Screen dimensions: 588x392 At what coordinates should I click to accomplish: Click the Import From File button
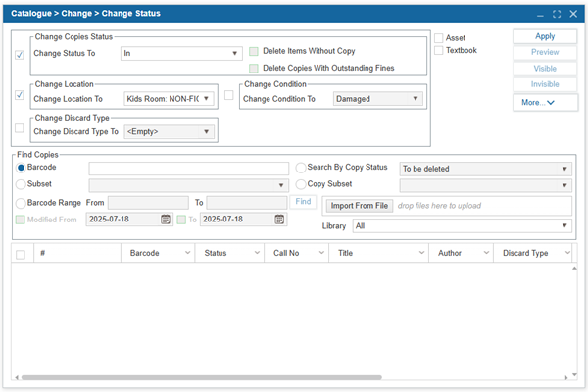(x=360, y=206)
